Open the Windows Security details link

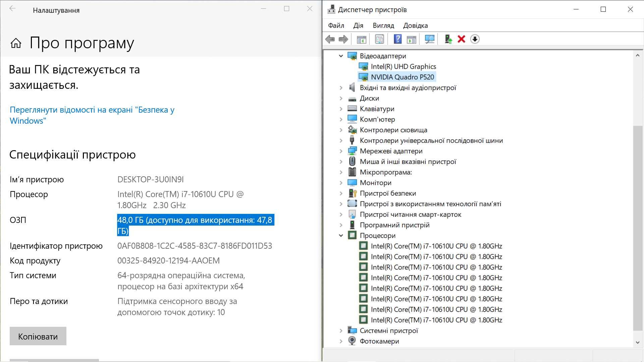92,115
